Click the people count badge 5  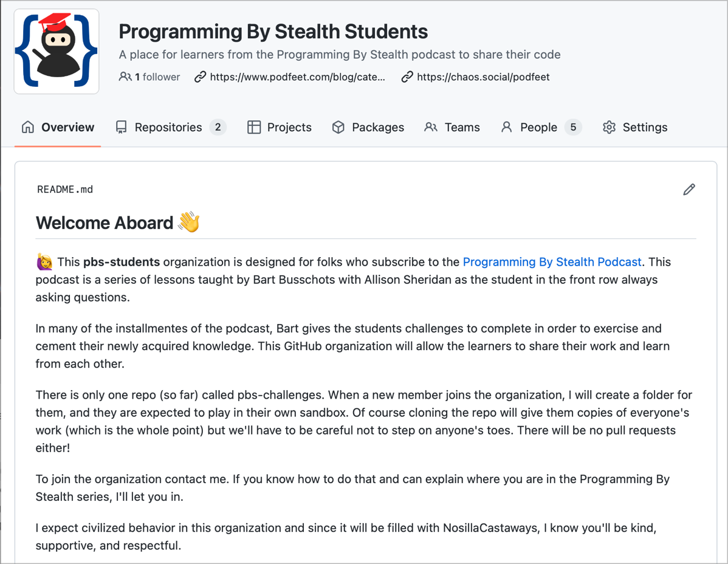pos(574,127)
